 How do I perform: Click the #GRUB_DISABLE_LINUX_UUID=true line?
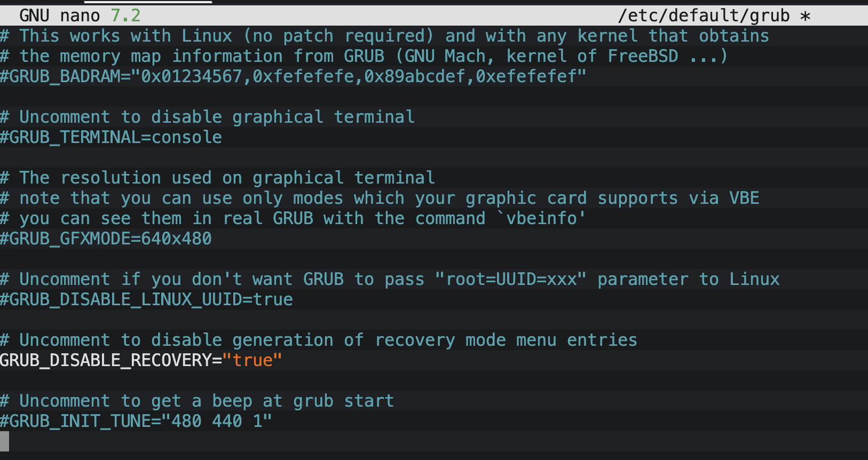click(x=146, y=300)
